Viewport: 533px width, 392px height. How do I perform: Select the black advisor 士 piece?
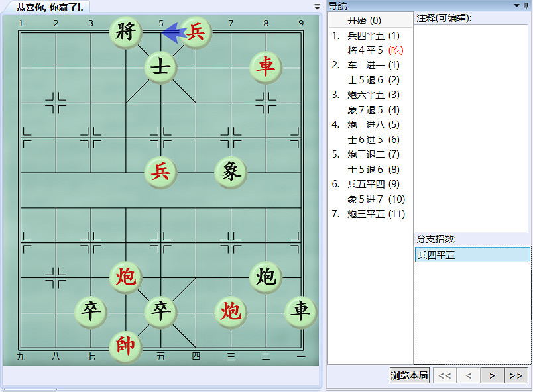click(x=160, y=66)
